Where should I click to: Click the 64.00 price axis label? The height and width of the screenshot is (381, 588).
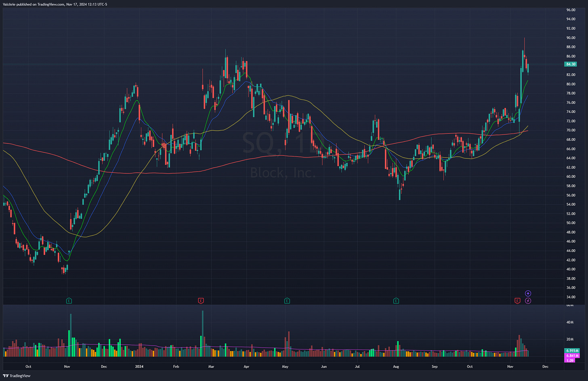571,158
